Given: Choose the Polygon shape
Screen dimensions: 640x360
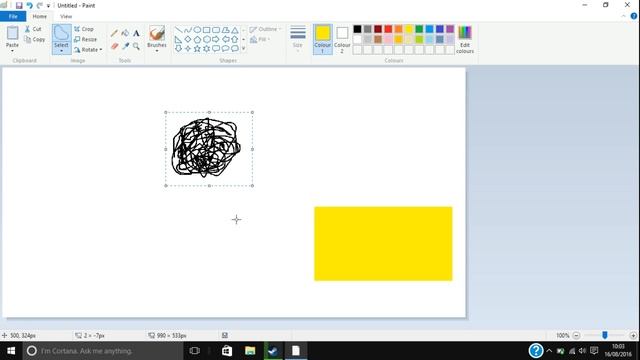Looking at the screenshot, I should [x=225, y=30].
